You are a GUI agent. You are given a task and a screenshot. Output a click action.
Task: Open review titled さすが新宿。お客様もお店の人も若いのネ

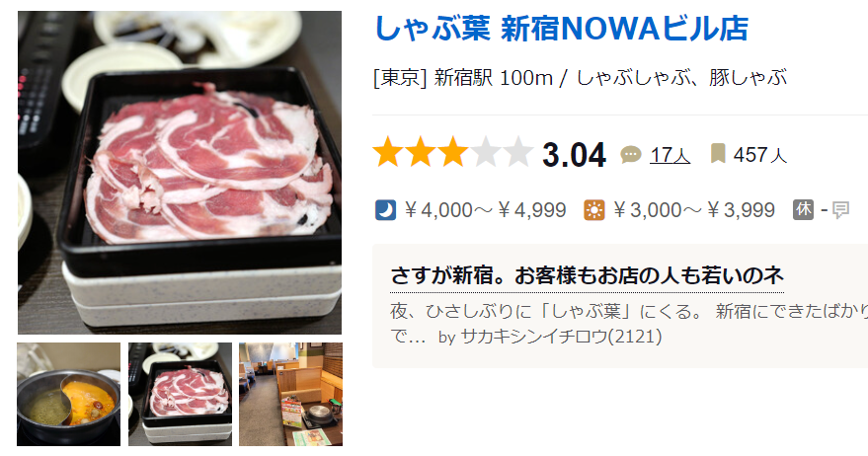click(x=587, y=275)
